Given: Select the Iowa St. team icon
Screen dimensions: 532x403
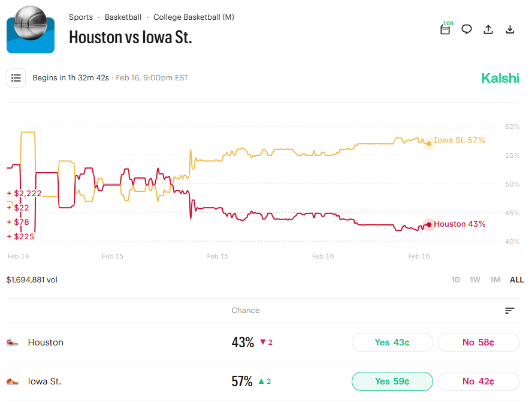Looking at the screenshot, I should (13, 381).
